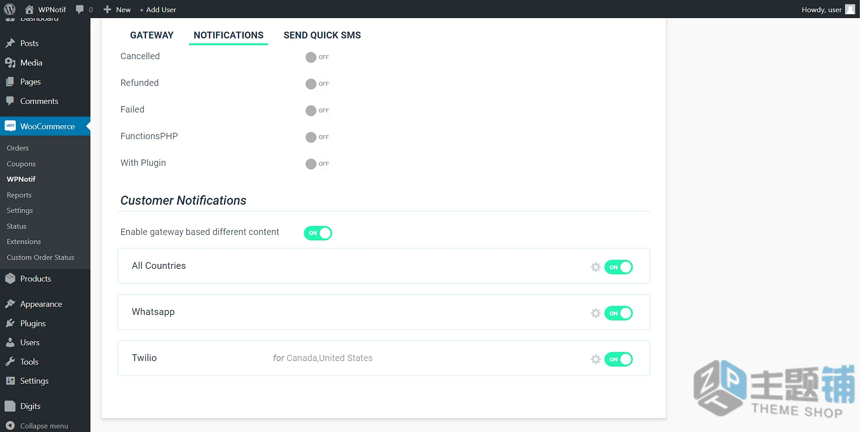Toggle the Failed notification switch
This screenshot has width=868, height=432.
[317, 111]
